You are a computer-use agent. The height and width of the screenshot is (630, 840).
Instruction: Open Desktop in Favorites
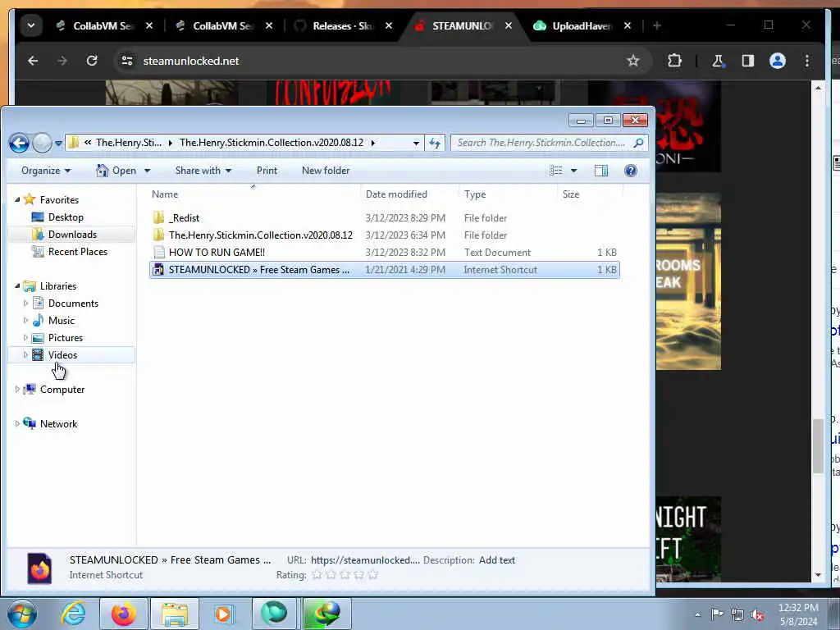(66, 217)
